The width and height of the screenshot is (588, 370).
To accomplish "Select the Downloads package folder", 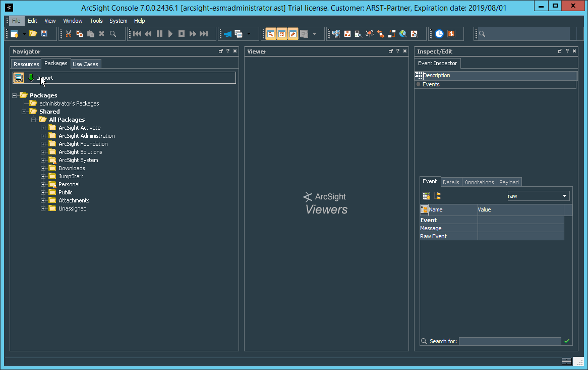I will point(71,168).
